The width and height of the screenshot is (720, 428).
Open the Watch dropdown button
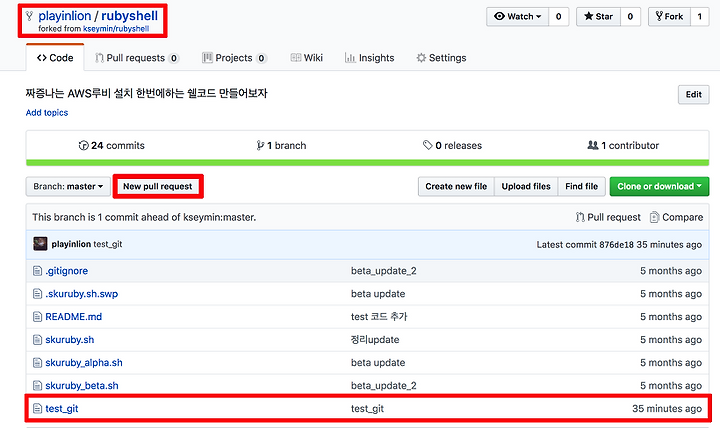518,17
